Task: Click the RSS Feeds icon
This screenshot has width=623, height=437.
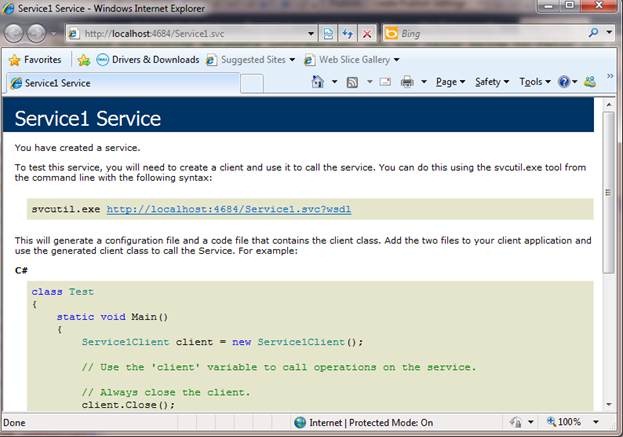Action: pyautogui.click(x=352, y=82)
